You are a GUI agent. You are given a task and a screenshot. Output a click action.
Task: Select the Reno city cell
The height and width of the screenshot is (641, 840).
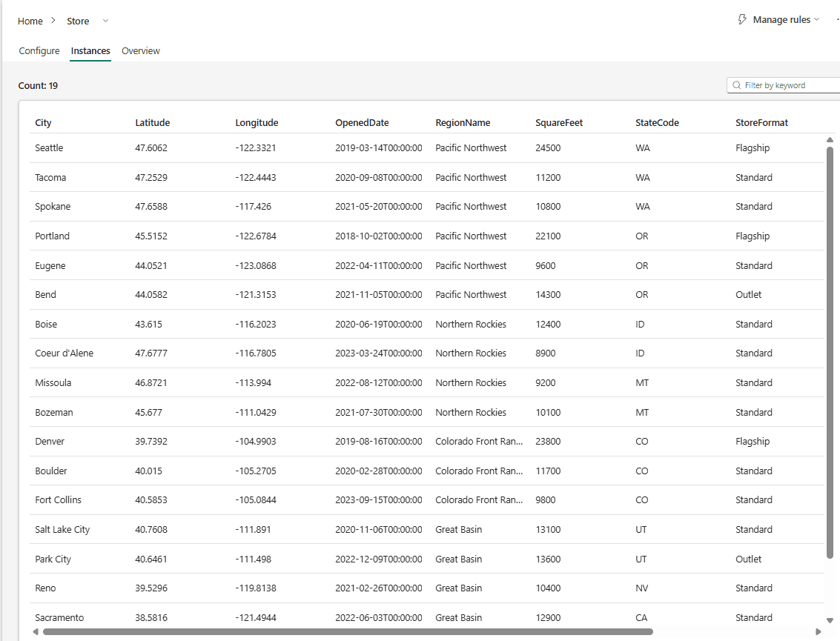pos(45,588)
